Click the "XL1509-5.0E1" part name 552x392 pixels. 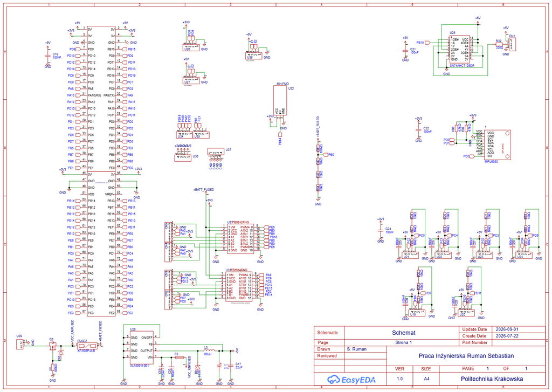[x=140, y=366]
